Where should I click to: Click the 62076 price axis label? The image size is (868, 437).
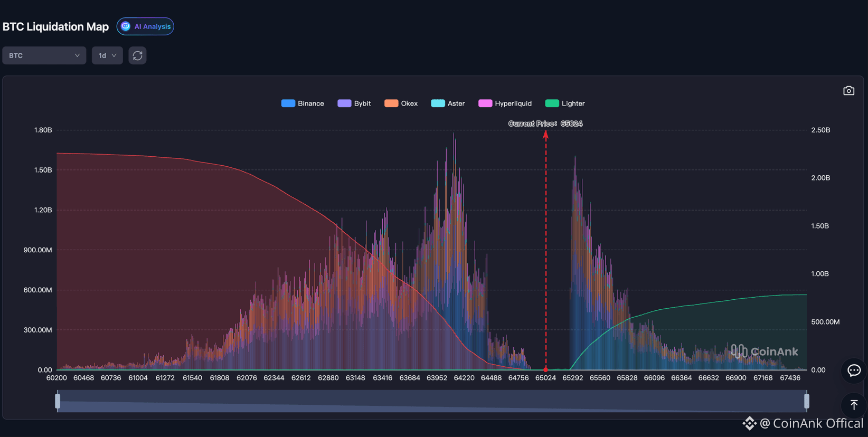click(247, 378)
